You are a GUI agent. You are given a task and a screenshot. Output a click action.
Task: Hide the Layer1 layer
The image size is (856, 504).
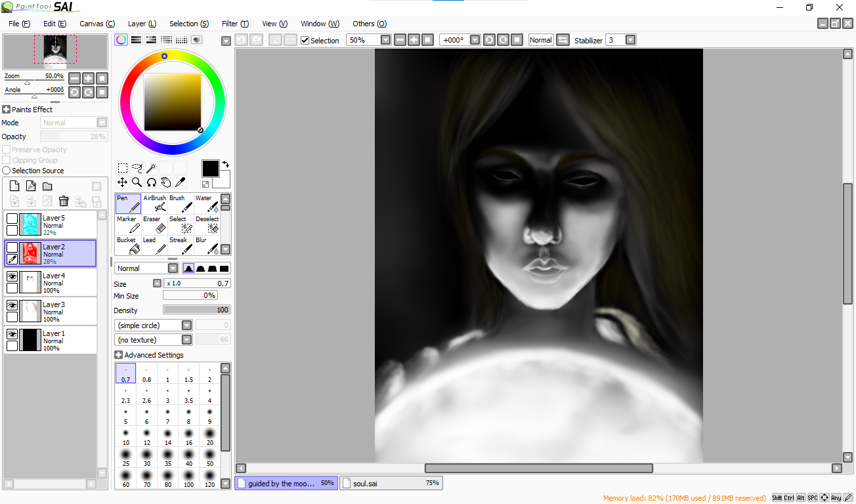click(12, 334)
